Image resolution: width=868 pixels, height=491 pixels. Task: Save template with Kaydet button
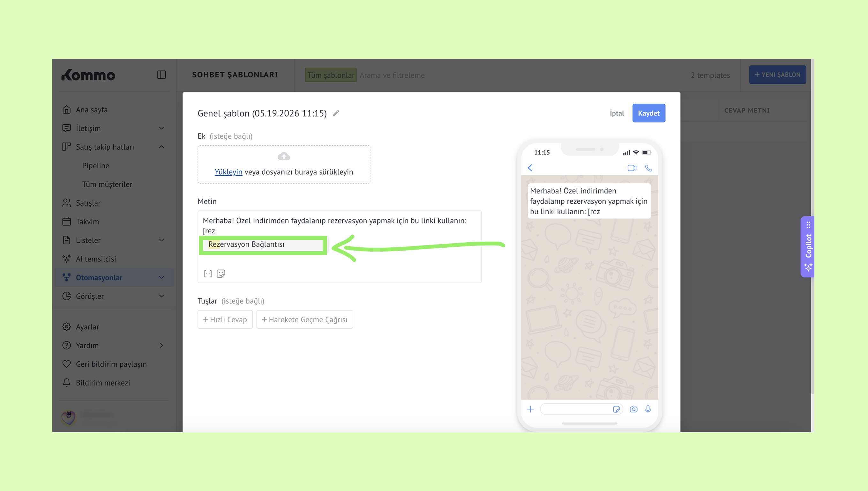[649, 113]
